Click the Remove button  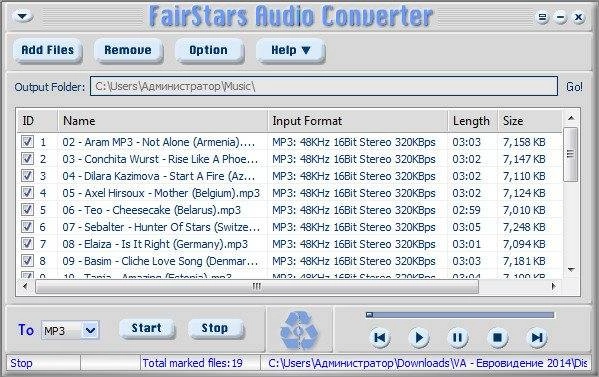128,50
